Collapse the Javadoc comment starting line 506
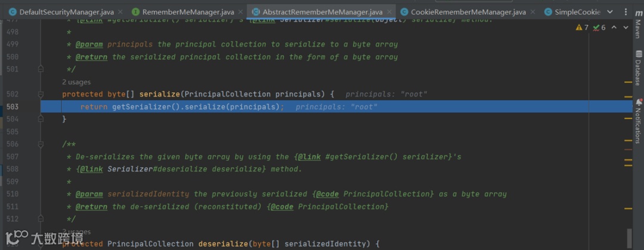644x250 pixels. [x=41, y=144]
